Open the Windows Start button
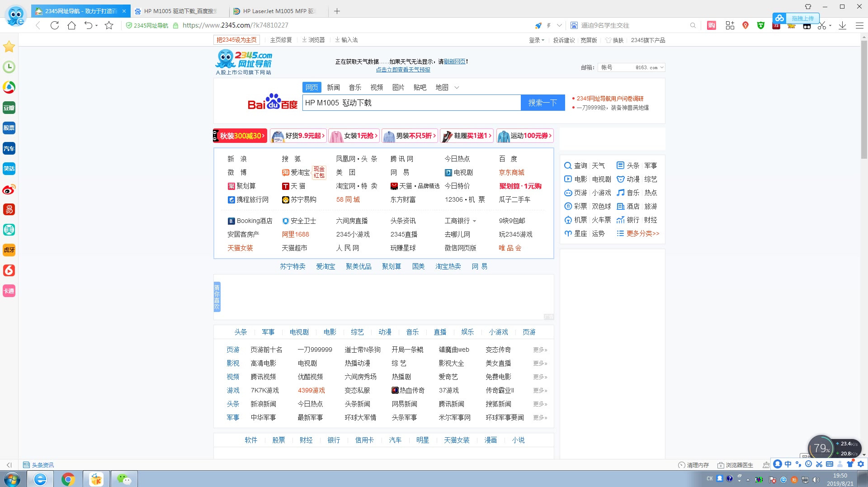This screenshot has width=868, height=487. (12, 479)
